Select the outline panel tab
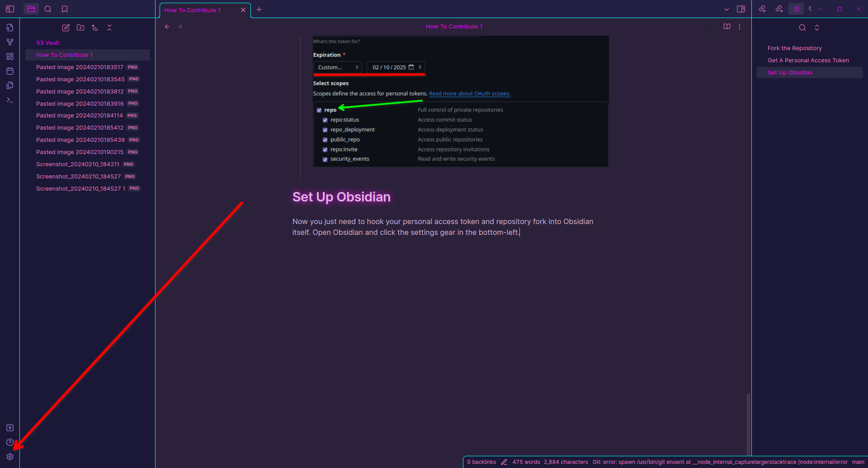 click(x=796, y=9)
